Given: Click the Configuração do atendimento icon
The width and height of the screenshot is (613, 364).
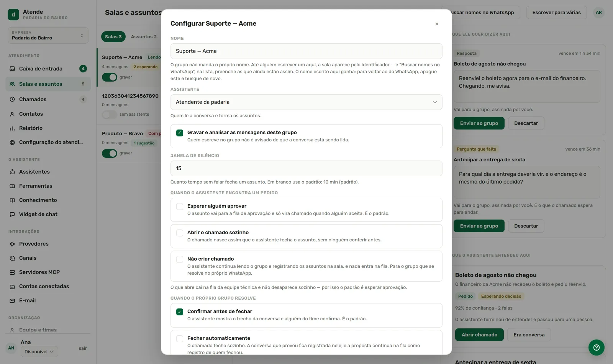Looking at the screenshot, I should pyautogui.click(x=12, y=142).
